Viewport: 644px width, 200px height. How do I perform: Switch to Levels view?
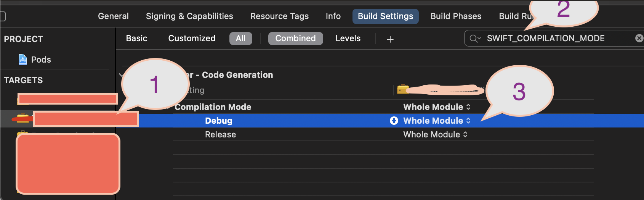click(x=348, y=39)
